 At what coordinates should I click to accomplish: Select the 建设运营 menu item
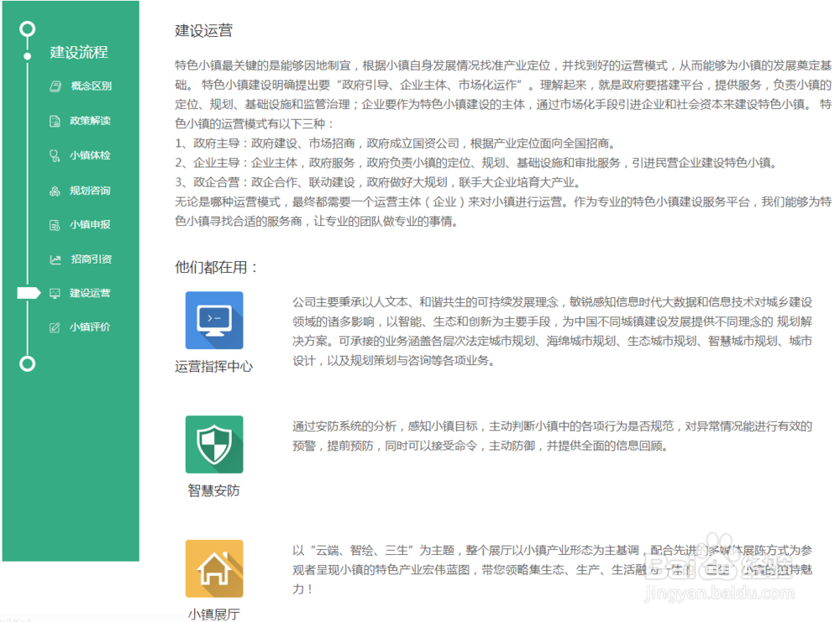(90, 293)
